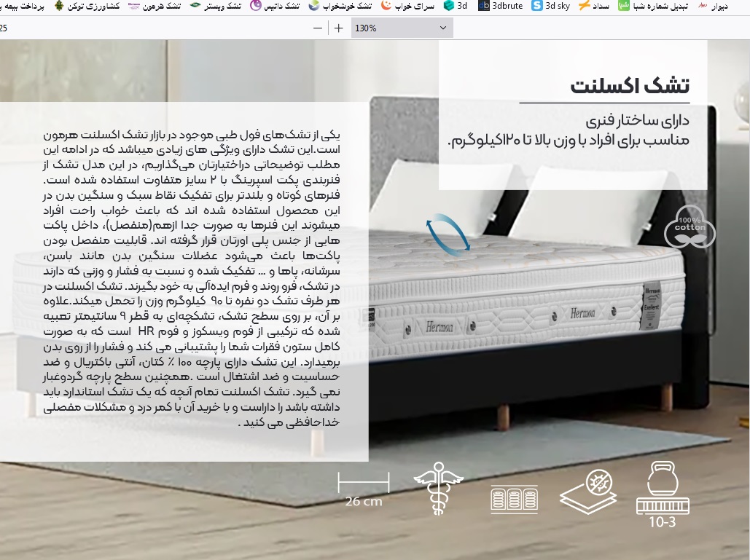Open the 130% zoom level dropdown
The height and width of the screenshot is (560, 750).
[x=402, y=28]
